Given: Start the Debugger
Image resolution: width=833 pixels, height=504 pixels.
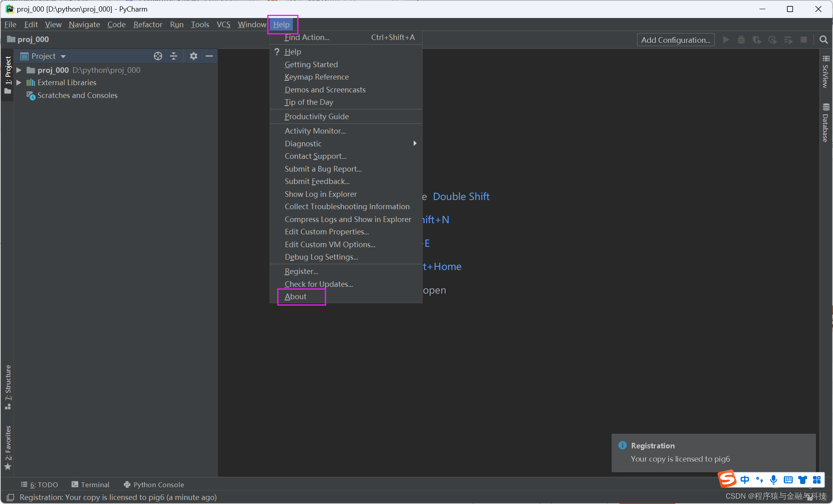Looking at the screenshot, I should click(741, 40).
